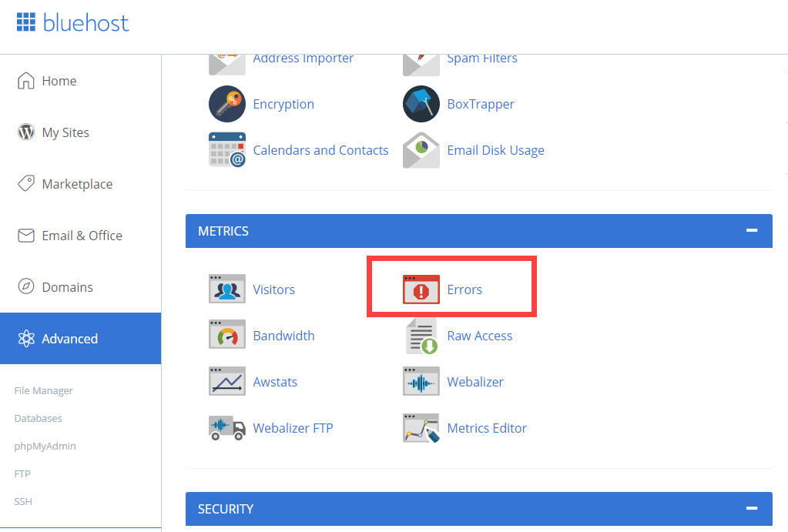
Task: Select the Advanced sidebar item
Action: pyautogui.click(x=80, y=339)
